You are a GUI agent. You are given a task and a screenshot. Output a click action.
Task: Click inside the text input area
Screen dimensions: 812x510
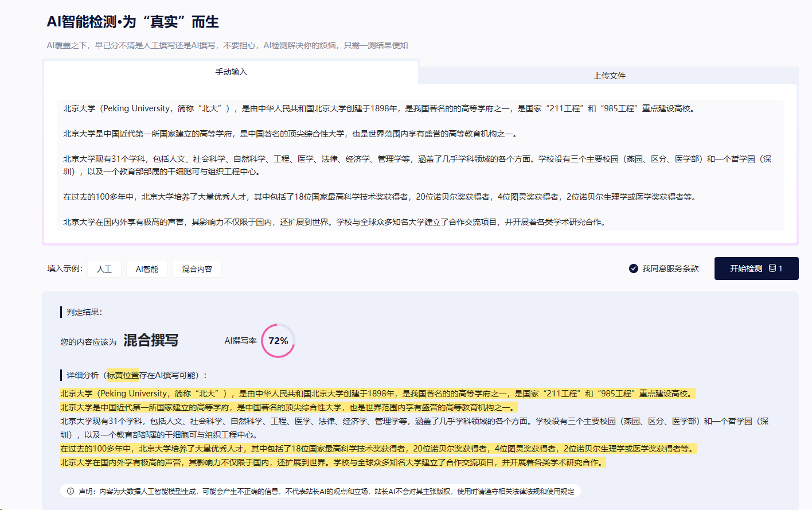coord(420,165)
